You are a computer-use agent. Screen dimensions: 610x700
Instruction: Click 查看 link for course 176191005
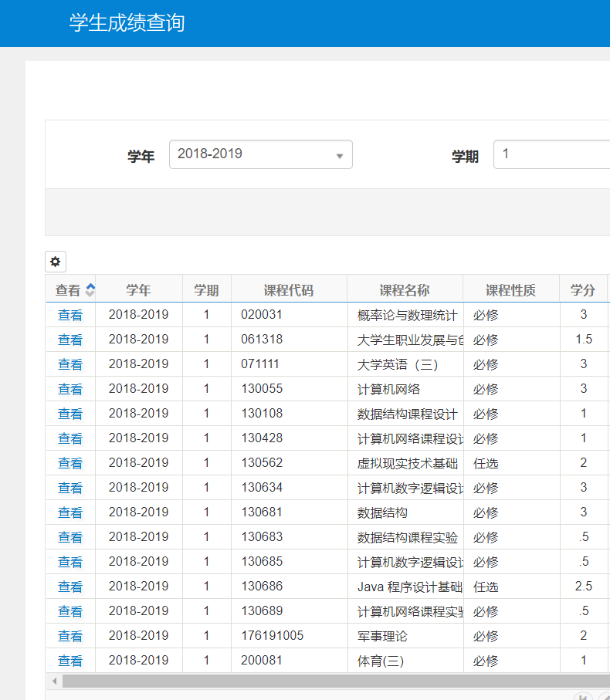tap(70, 636)
